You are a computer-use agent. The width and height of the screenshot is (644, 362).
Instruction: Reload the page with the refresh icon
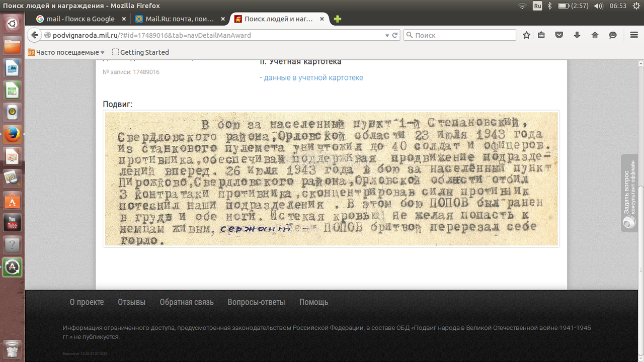point(395,35)
